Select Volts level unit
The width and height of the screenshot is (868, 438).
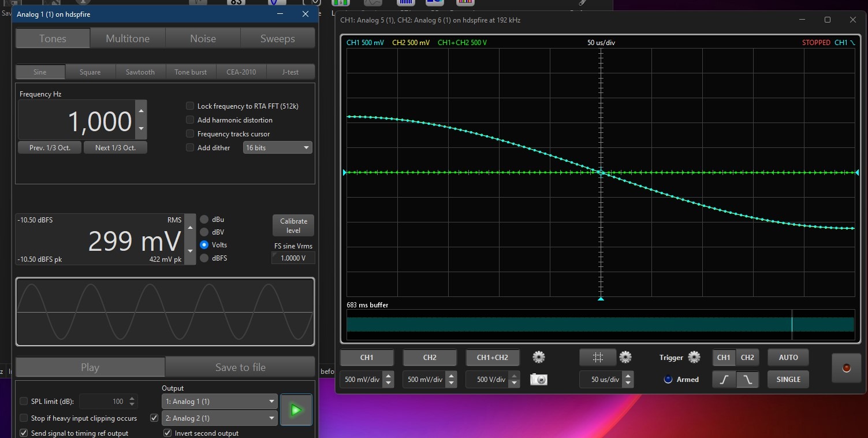click(204, 245)
